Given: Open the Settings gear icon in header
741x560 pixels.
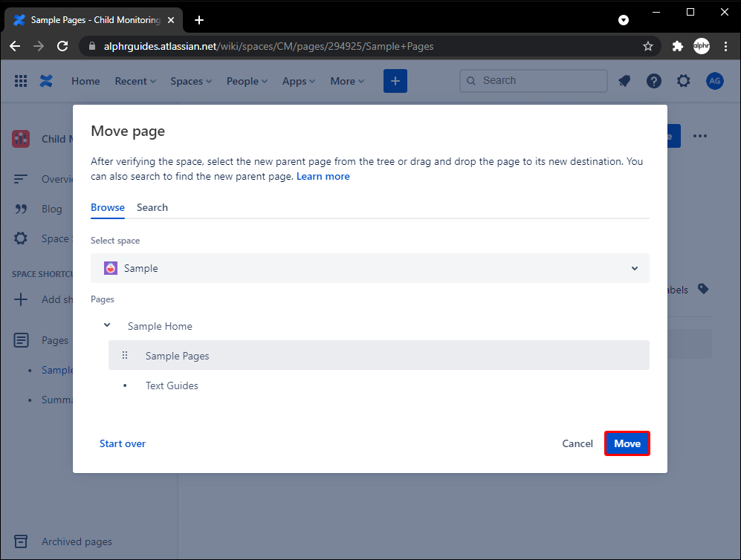Looking at the screenshot, I should 683,81.
